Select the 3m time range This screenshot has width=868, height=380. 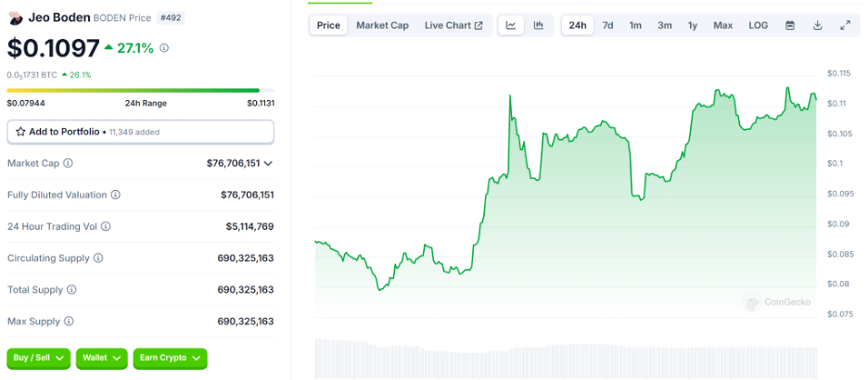[x=665, y=25]
